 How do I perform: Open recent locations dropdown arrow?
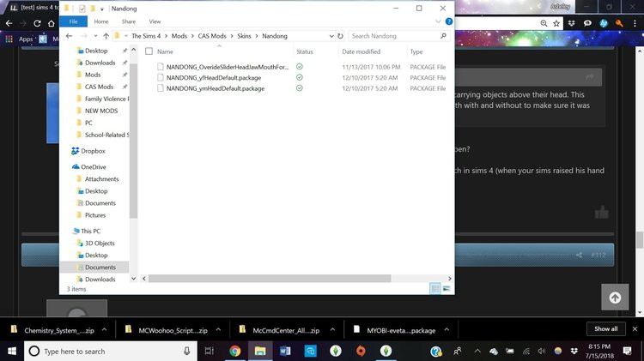tap(95, 36)
